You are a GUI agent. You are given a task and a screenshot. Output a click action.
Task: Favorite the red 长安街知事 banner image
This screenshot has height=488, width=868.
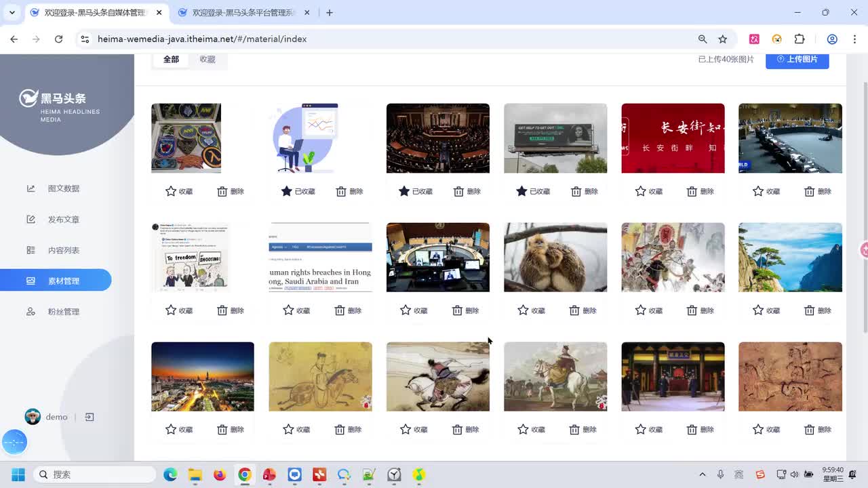coord(649,191)
